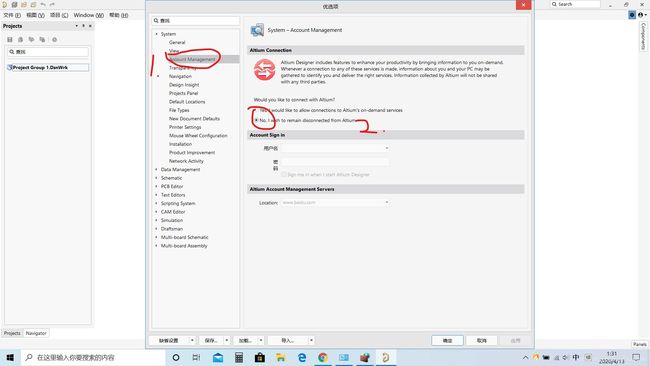Expand the PCB Editor node
Viewport: 650px width, 366px height.
pyautogui.click(x=157, y=187)
